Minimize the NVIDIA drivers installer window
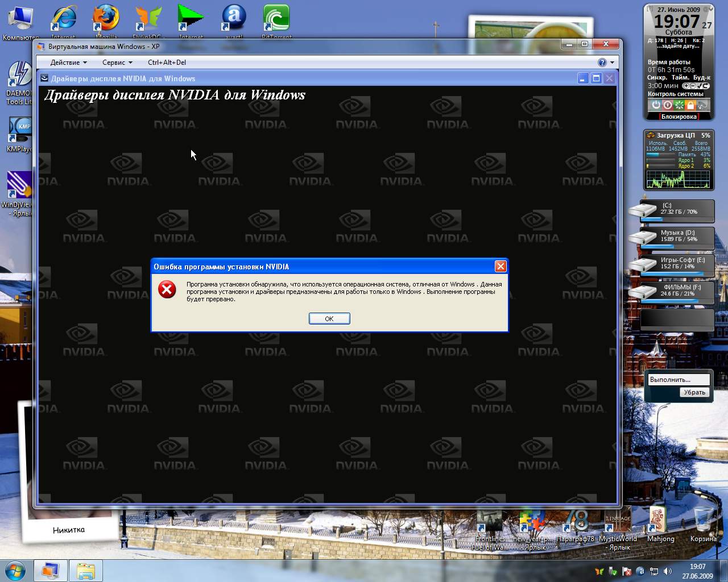Viewport: 728px width, 582px height. [x=583, y=78]
